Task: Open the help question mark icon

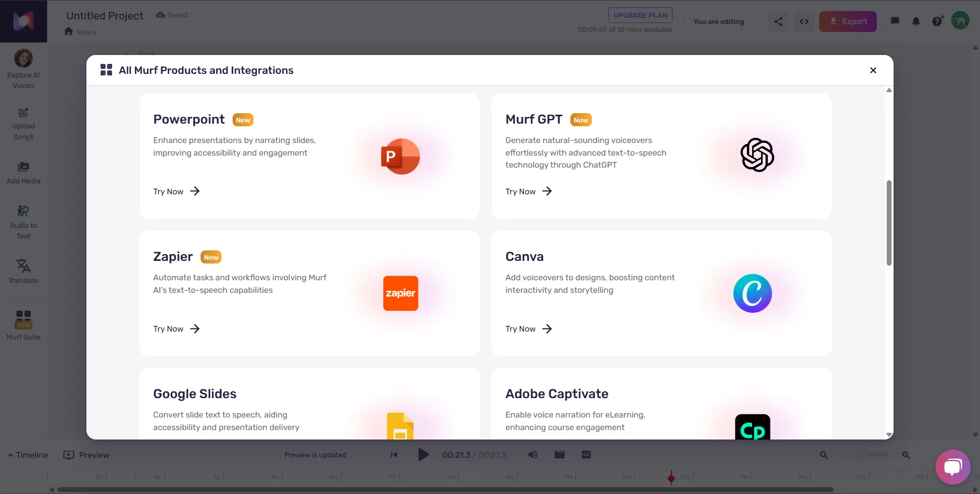Action: 937,21
